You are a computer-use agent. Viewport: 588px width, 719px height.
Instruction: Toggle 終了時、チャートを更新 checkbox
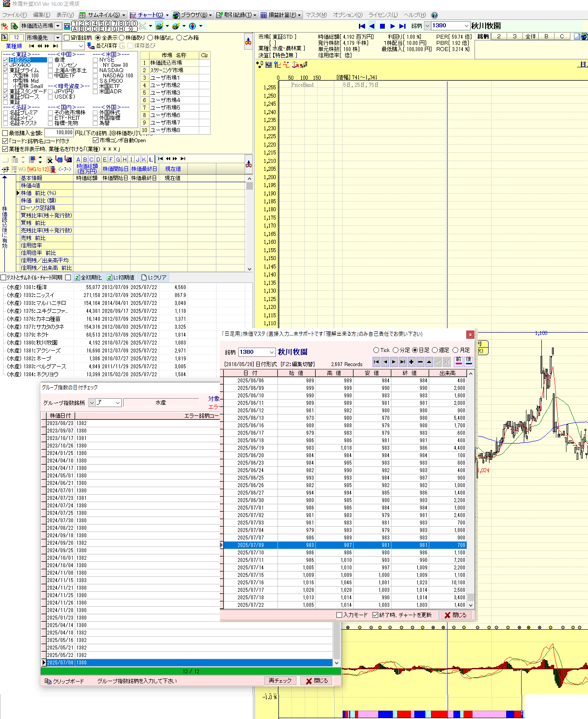click(375, 615)
